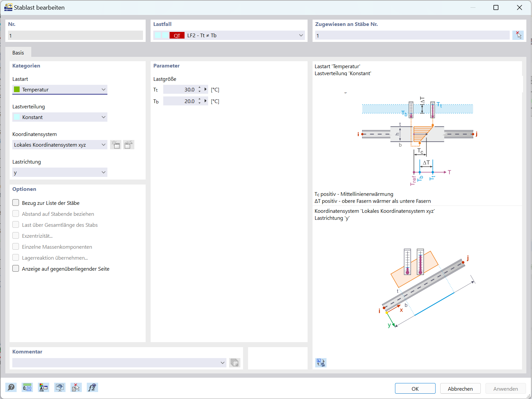Viewport: 532px width, 399px height.
Task: Enable the 'Exzentrizität...' option
Action: [x=16, y=235]
